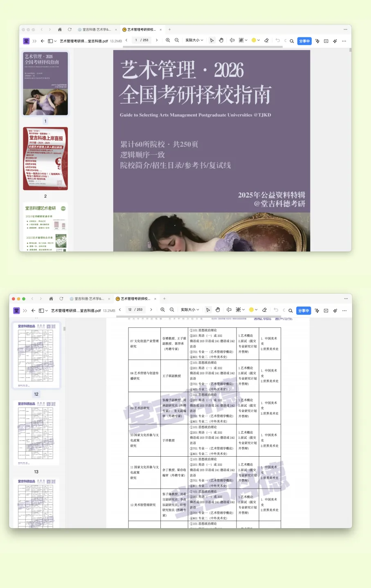Add new tab with plus, page-12 window
371x588 pixels.
164,299
